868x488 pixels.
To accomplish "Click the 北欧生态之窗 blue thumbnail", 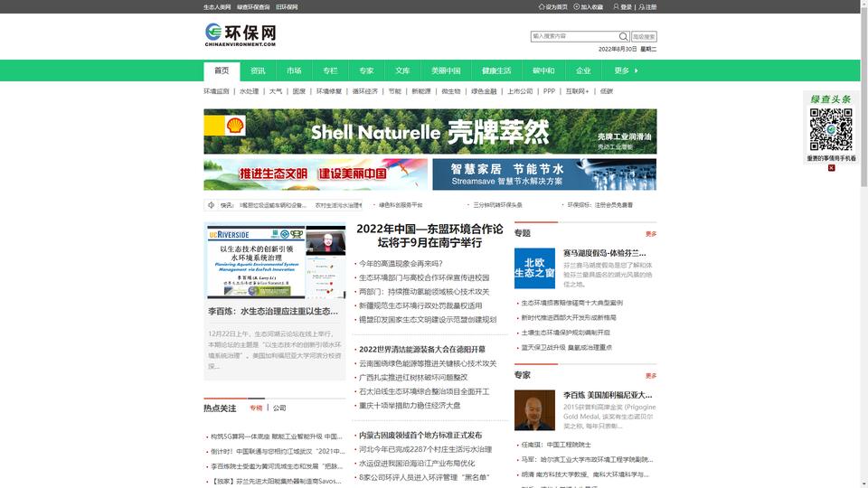I will pyautogui.click(x=534, y=268).
